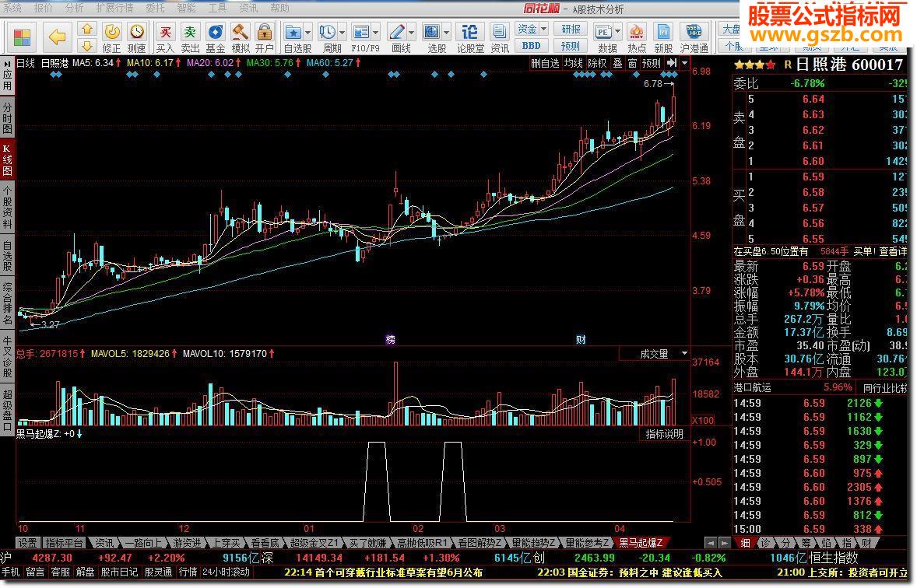Open the 资讯 news document icon
The height and width of the screenshot is (588, 917).
[x=499, y=38]
